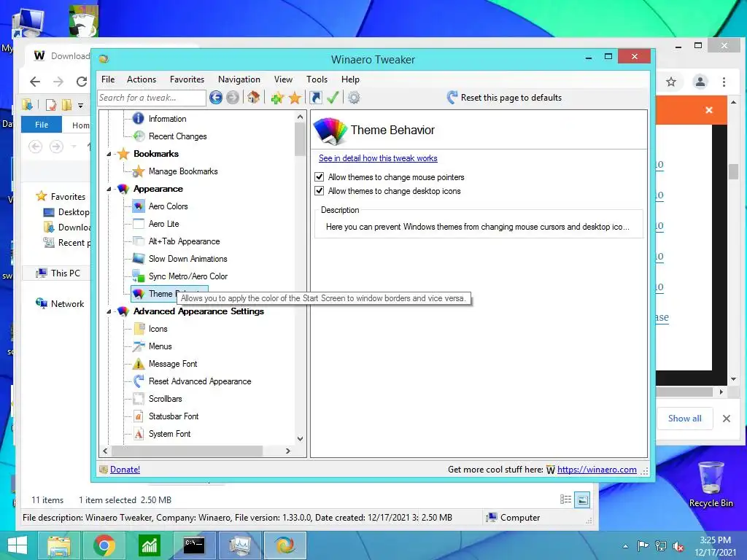Click the Sync Metro/Aero Color icon
Viewport: 747px width, 560px height.
click(139, 276)
